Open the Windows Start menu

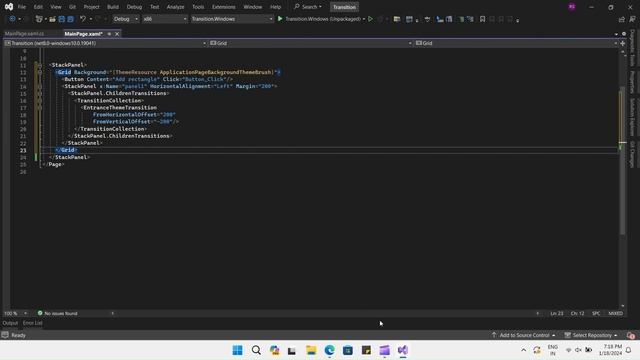[237, 350]
